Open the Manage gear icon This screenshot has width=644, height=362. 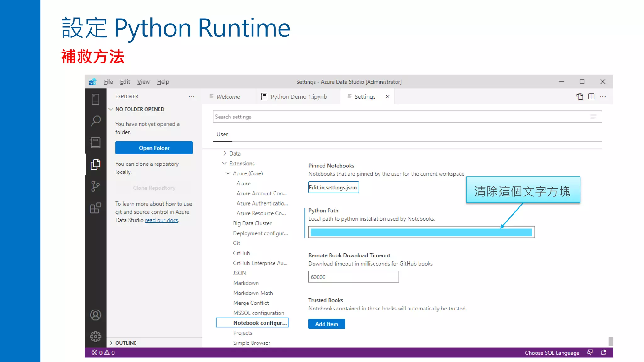pyautogui.click(x=95, y=337)
